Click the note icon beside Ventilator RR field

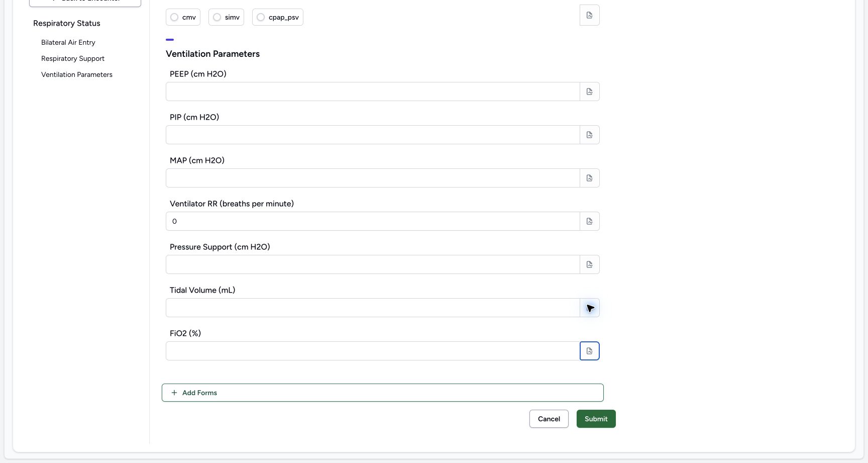[590, 221]
